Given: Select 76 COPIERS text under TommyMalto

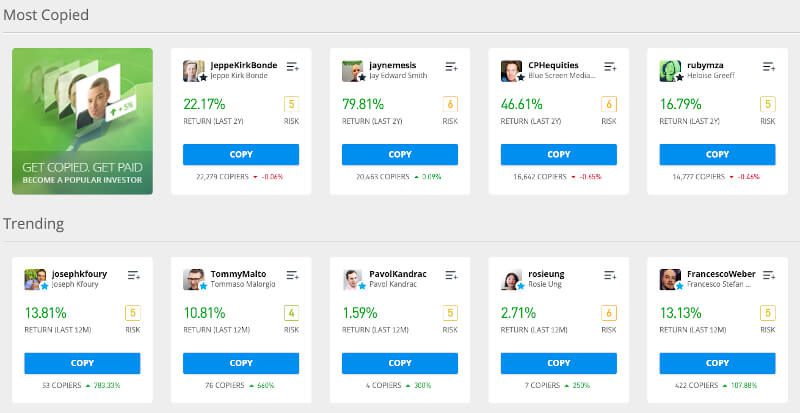Looking at the screenshot, I should click(224, 385).
